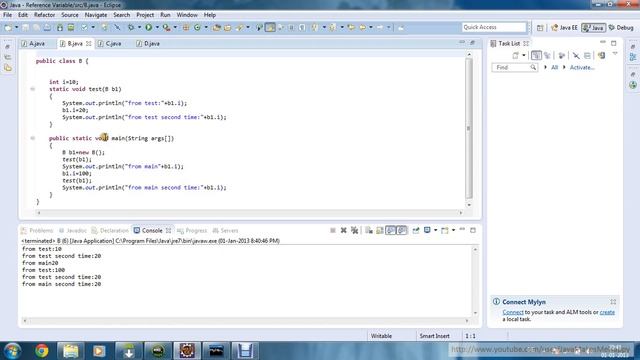Click the Task List Find field
This screenshot has height=360, width=640.
[x=514, y=67]
